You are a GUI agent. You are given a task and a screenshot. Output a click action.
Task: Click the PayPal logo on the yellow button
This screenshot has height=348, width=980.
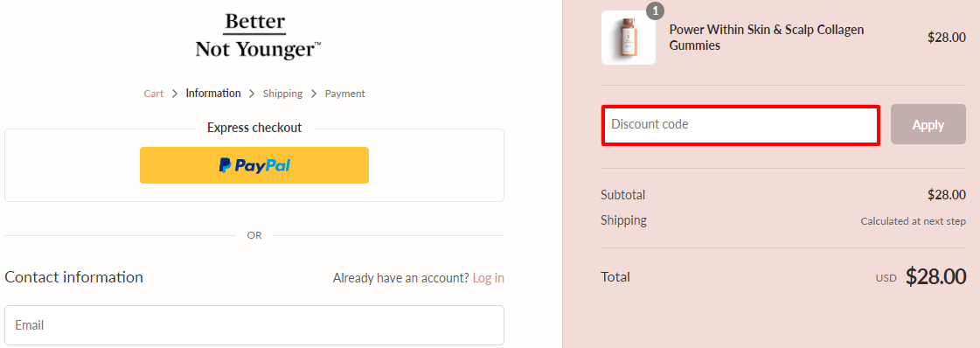[x=254, y=165]
